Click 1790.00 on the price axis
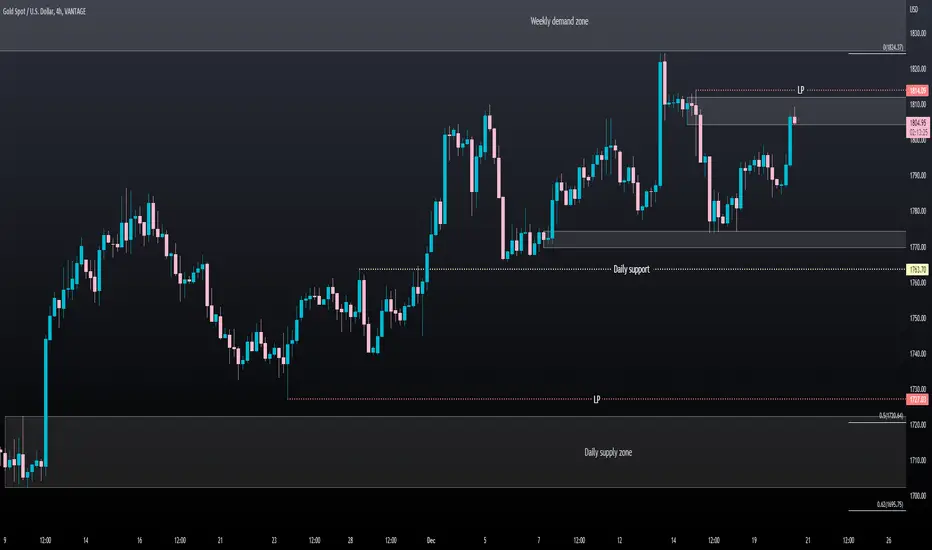Screen dimensions: 932x550 coord(918,175)
